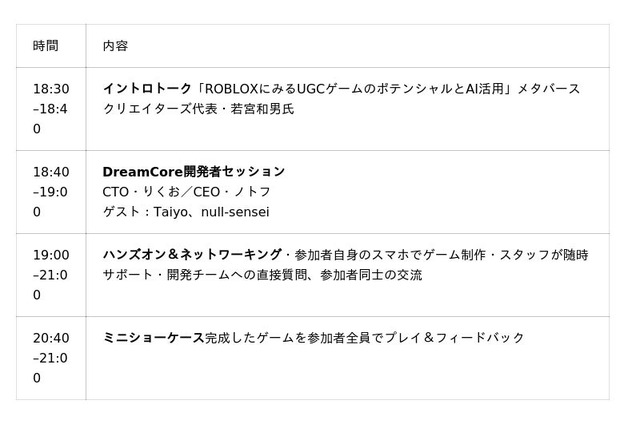Select the 19:00–21:00 time cell

51,275
